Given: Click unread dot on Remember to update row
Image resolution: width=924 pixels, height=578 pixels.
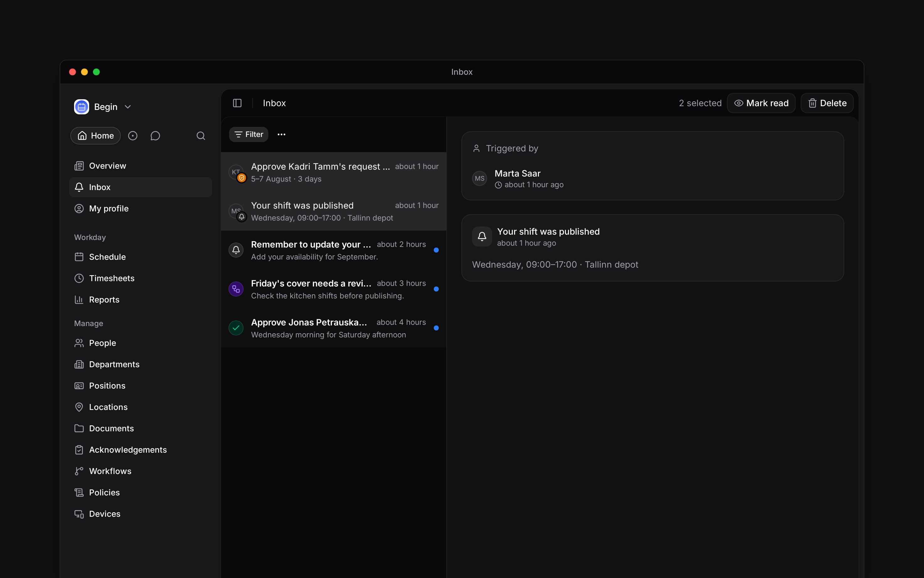Looking at the screenshot, I should 436,250.
